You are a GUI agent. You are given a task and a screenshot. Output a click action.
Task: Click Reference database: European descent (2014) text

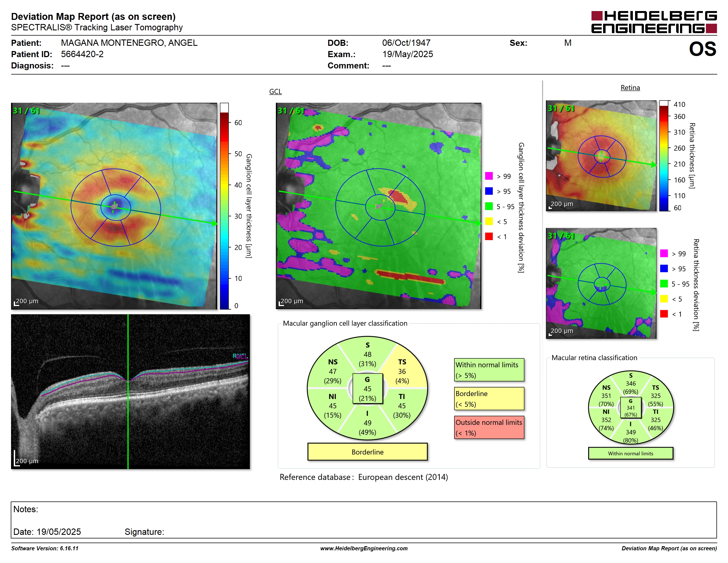(364, 477)
